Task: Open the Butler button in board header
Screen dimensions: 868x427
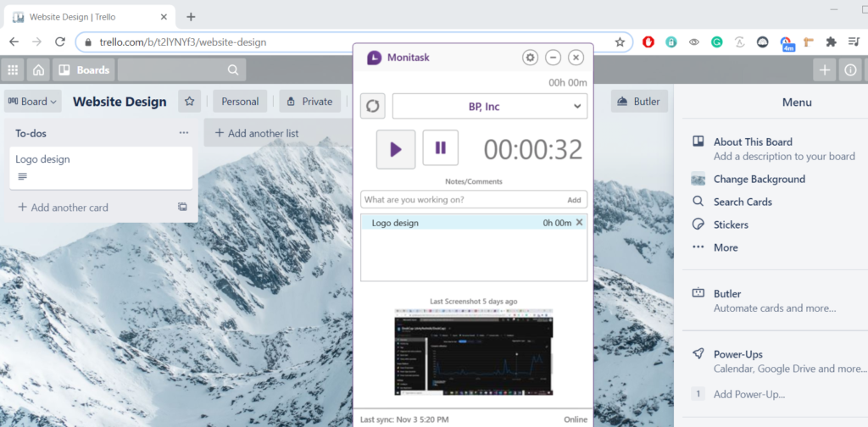Action: tap(639, 102)
